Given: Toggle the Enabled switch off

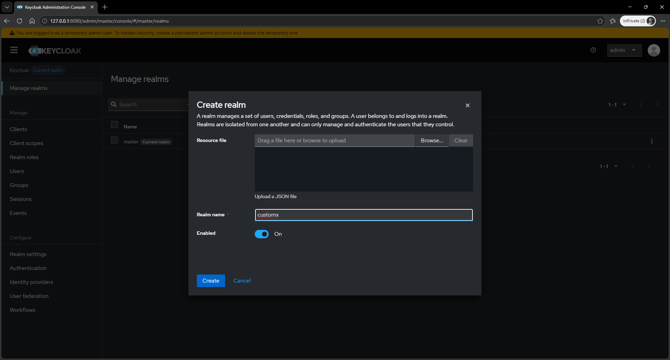Looking at the screenshot, I should (x=262, y=234).
